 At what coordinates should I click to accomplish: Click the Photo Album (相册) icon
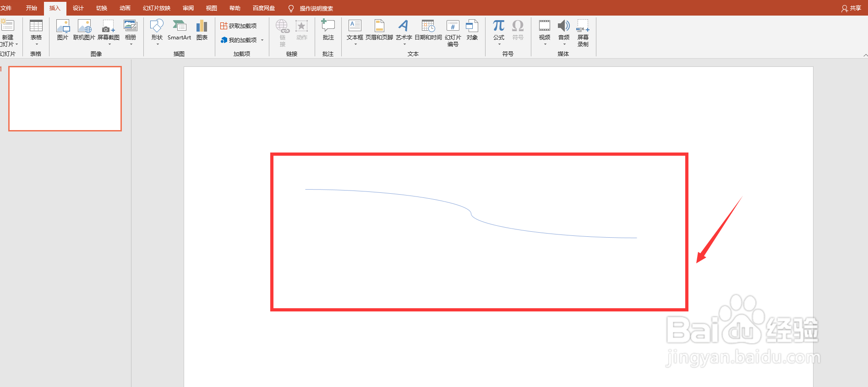pyautogui.click(x=131, y=26)
